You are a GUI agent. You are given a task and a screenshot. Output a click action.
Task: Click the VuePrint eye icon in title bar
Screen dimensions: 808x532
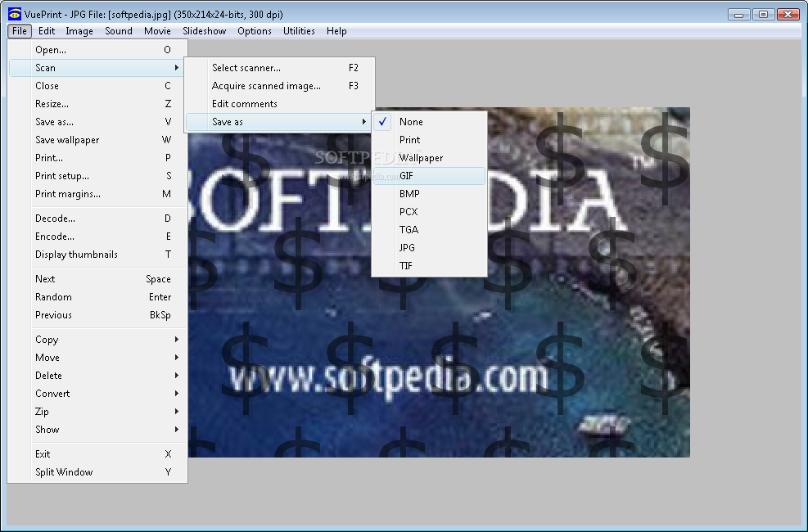point(15,14)
